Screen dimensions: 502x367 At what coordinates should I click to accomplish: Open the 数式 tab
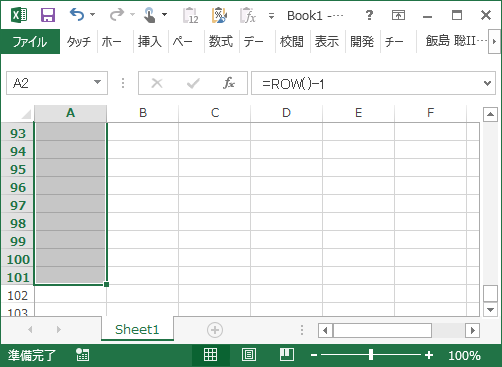(x=221, y=42)
